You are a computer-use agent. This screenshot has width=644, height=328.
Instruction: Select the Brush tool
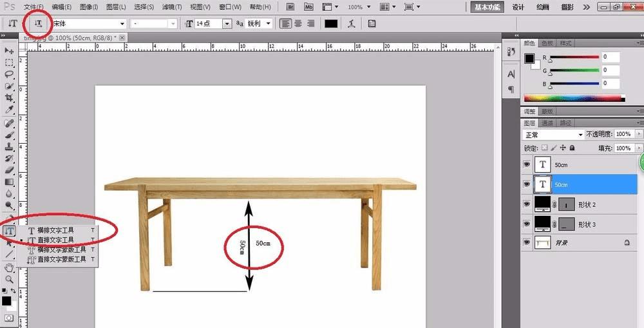(9, 135)
